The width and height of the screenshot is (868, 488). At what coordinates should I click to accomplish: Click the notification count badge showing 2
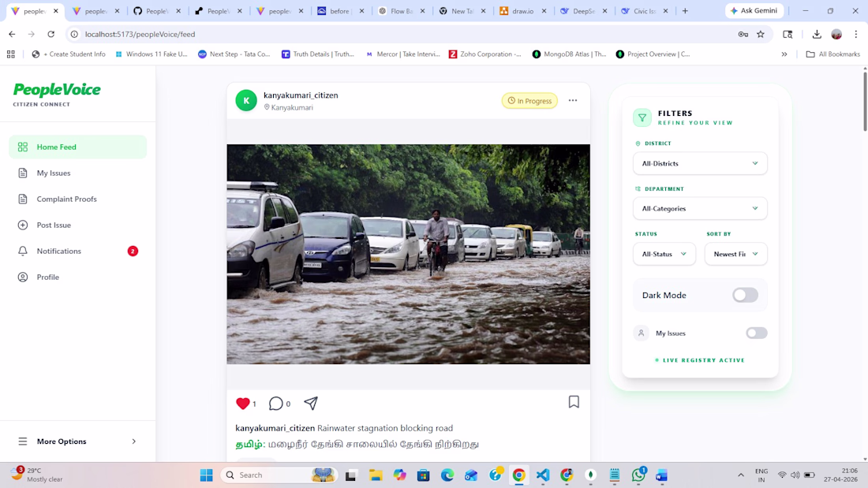(x=133, y=251)
